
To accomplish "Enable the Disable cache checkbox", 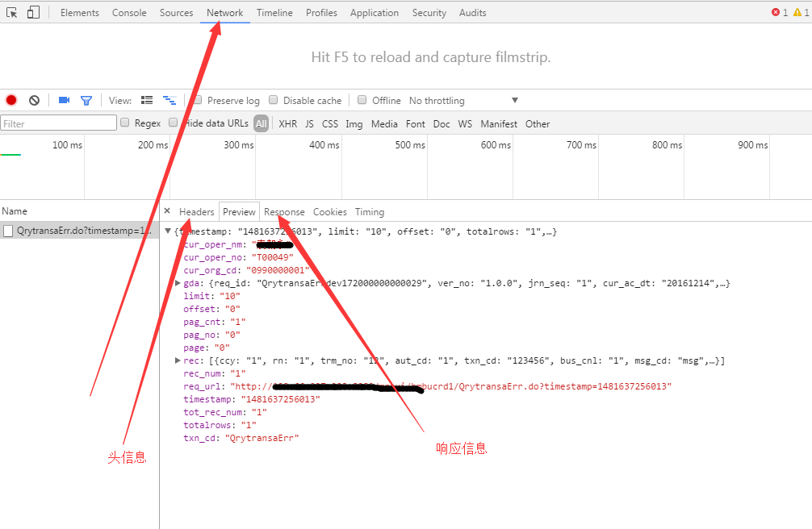I will [x=274, y=100].
